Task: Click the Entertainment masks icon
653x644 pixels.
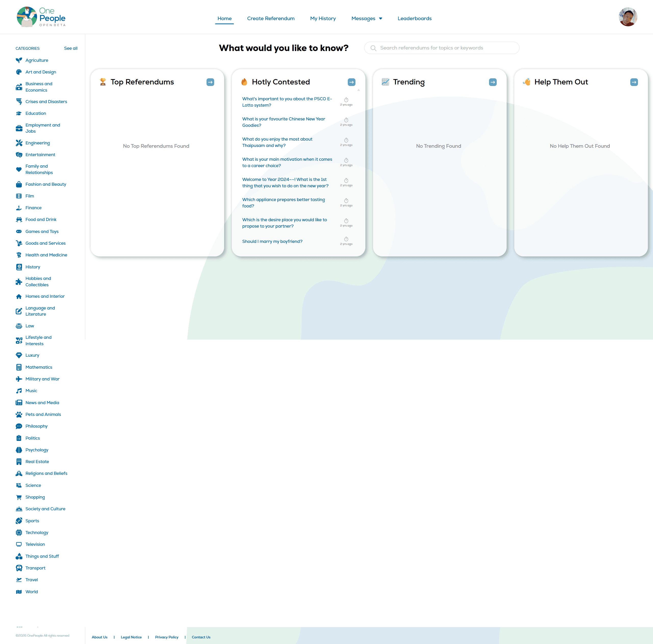Action: click(x=19, y=155)
